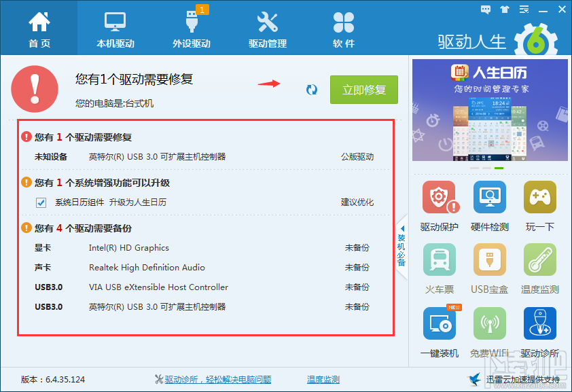The image size is (572, 392).
Task: Open USB宝盒 tool
Action: (x=490, y=269)
